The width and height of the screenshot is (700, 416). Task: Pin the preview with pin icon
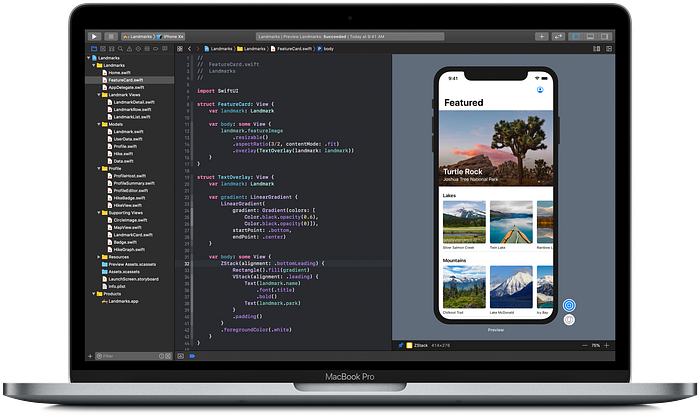(400, 345)
